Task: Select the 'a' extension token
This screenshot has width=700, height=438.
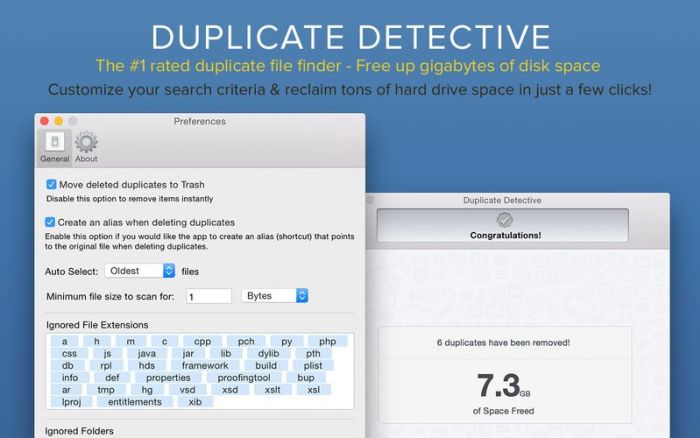Action: [x=65, y=341]
